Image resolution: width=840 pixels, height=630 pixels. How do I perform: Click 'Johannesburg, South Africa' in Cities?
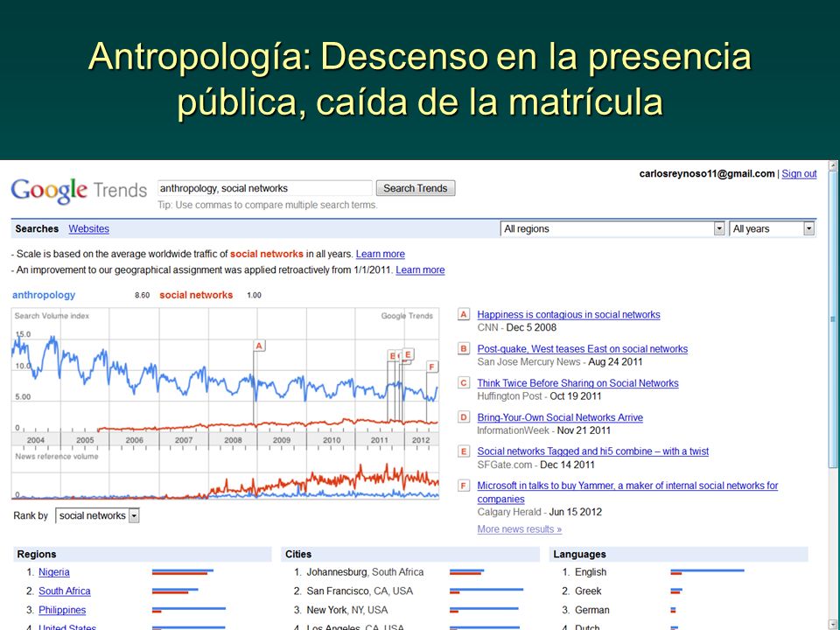coord(365,572)
